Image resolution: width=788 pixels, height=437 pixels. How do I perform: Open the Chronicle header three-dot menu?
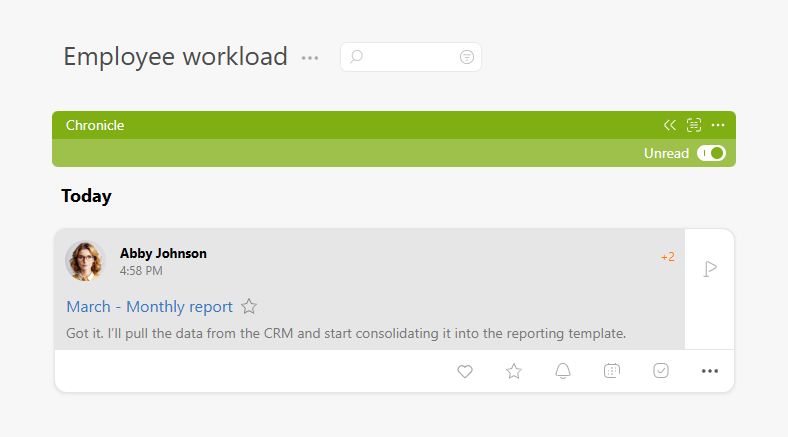click(718, 125)
